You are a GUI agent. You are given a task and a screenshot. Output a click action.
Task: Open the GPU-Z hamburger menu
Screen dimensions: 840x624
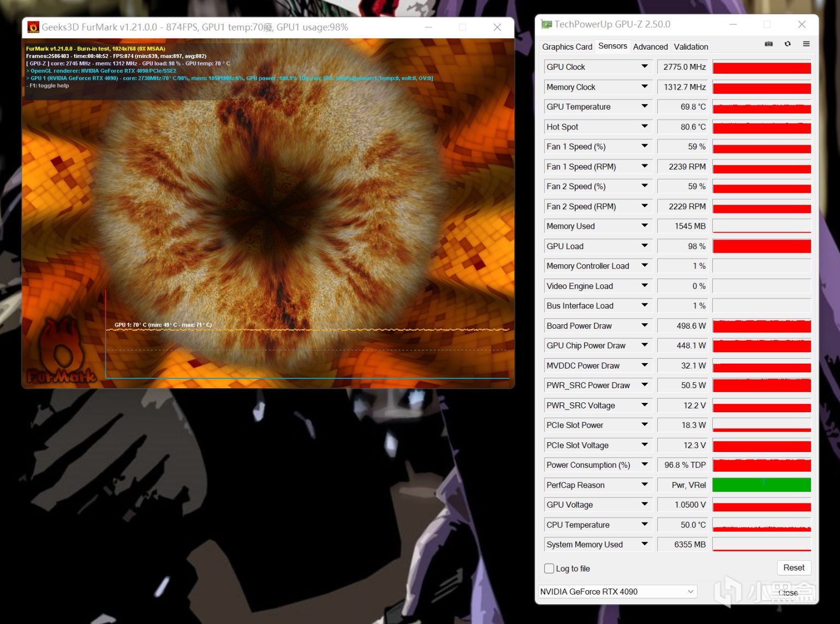pos(806,44)
